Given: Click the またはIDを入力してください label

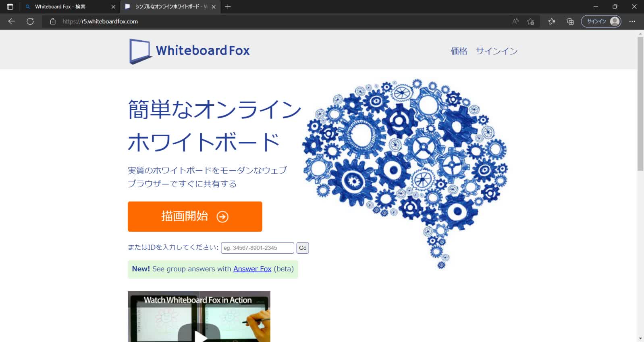Looking at the screenshot, I should point(173,247).
